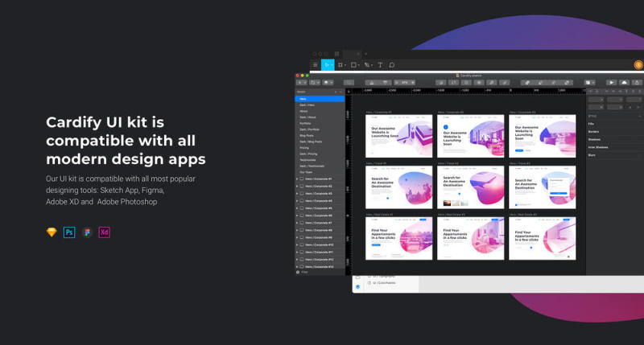The image size is (644, 345).
Task: Select the Hero / Corporate #1 artboard thumbnail
Action: [398, 136]
